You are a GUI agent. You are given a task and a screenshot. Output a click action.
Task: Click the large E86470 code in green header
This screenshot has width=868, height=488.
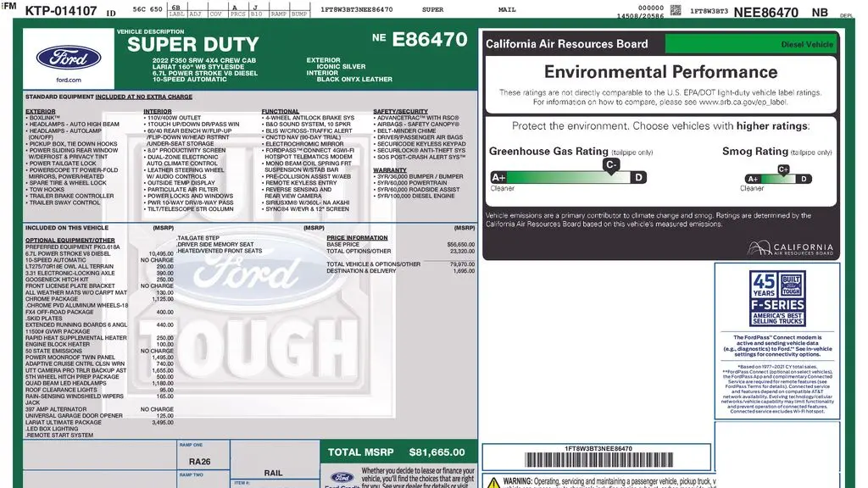pos(430,39)
